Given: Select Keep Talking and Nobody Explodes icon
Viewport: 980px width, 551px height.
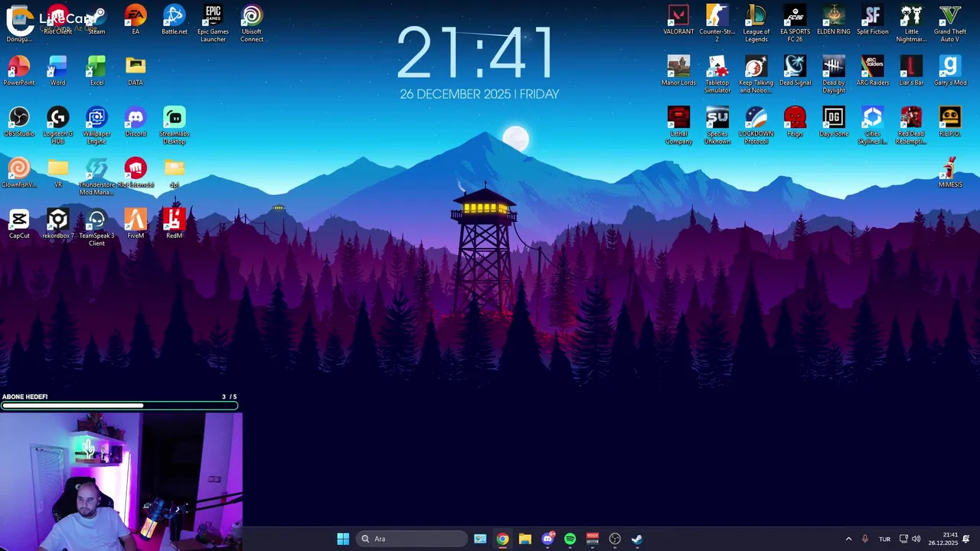Looking at the screenshot, I should tap(756, 75).
